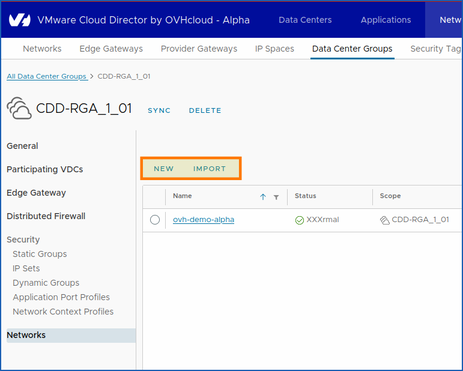The image size is (463, 371).
Task: Open the Data Centers menu
Action: point(305,20)
